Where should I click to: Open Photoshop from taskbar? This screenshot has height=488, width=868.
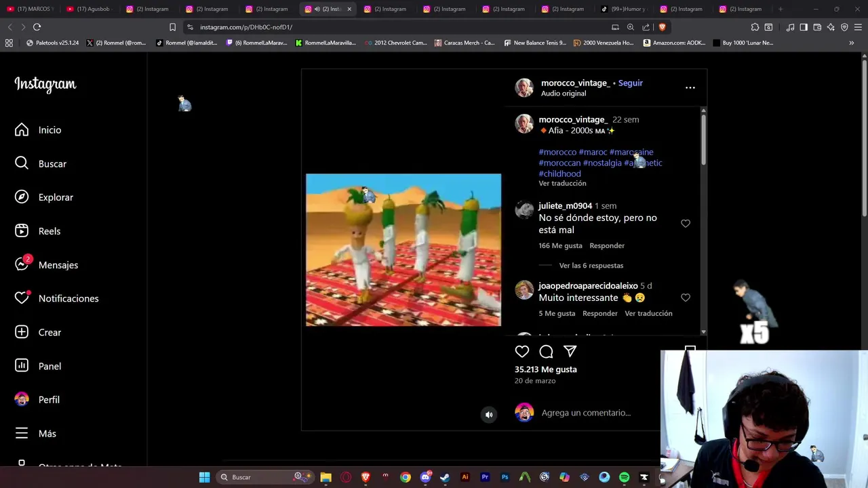coord(505,477)
